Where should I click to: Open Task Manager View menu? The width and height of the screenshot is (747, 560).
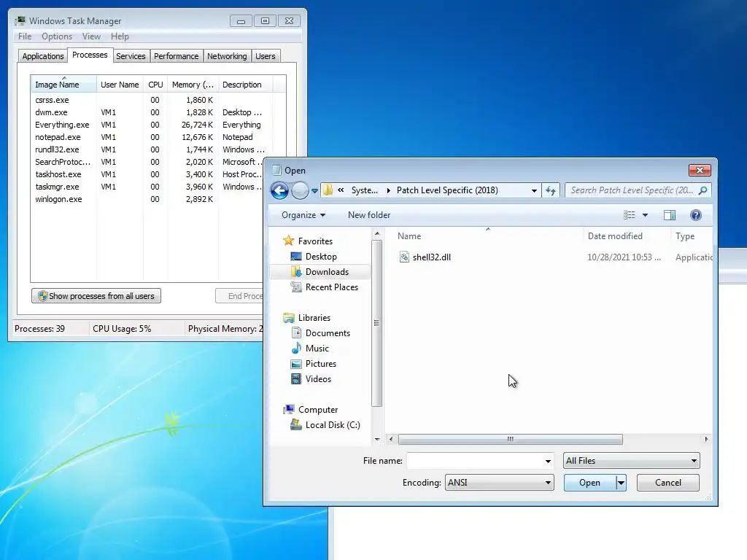(91, 36)
